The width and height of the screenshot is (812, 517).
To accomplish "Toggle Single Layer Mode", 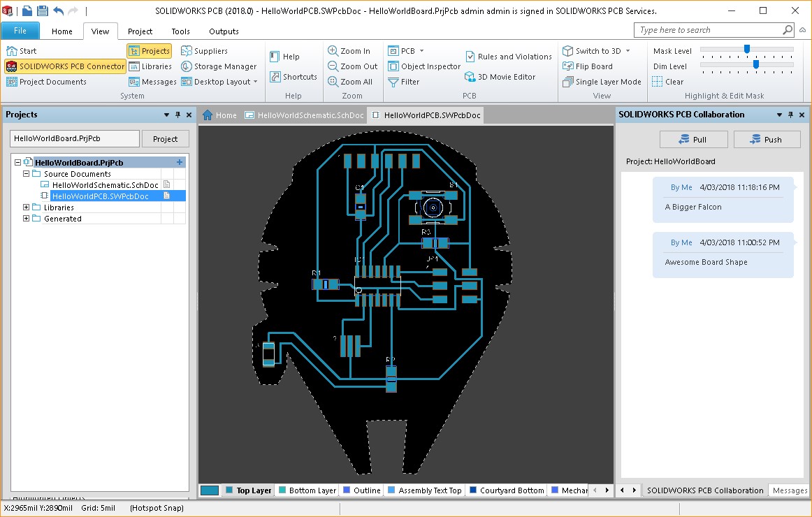I will (x=602, y=82).
